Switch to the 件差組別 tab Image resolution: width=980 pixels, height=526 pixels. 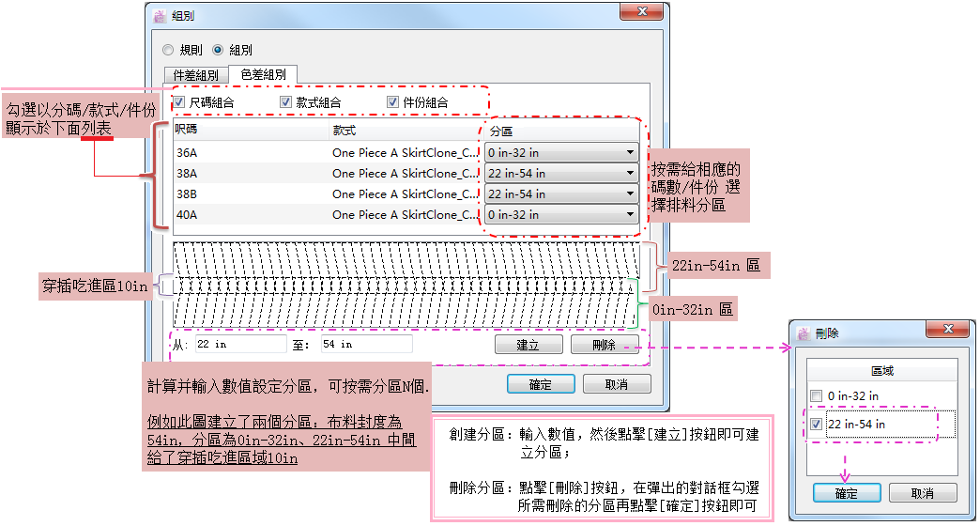click(195, 75)
